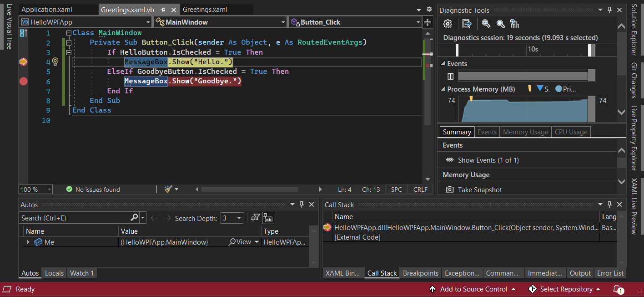Click the Take Snapshot camera icon

click(450, 189)
